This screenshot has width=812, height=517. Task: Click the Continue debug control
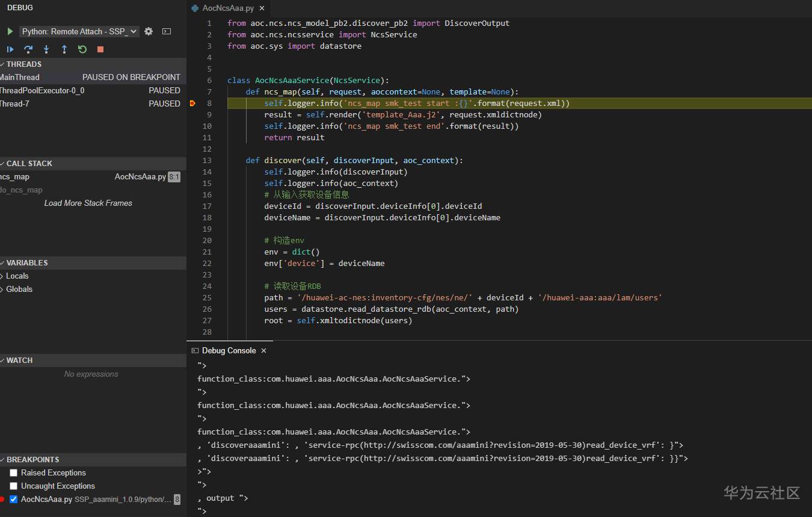10,49
